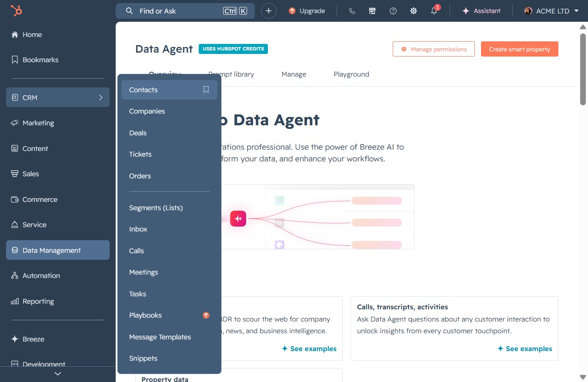This screenshot has height=382, width=588.
Task: Switch to the Playground tab
Action: 351,74
